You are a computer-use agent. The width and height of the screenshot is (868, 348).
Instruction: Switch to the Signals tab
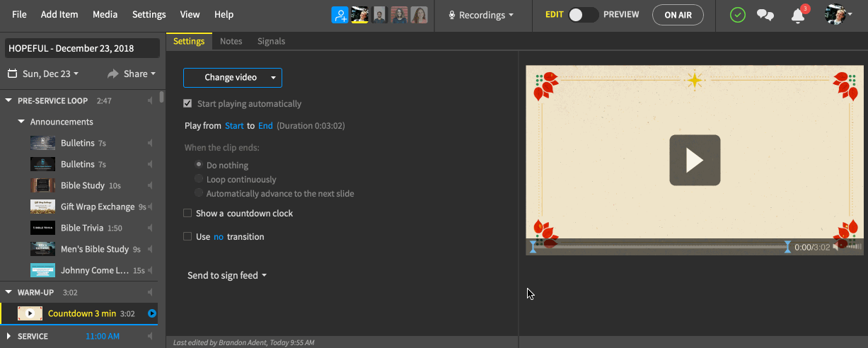click(271, 41)
